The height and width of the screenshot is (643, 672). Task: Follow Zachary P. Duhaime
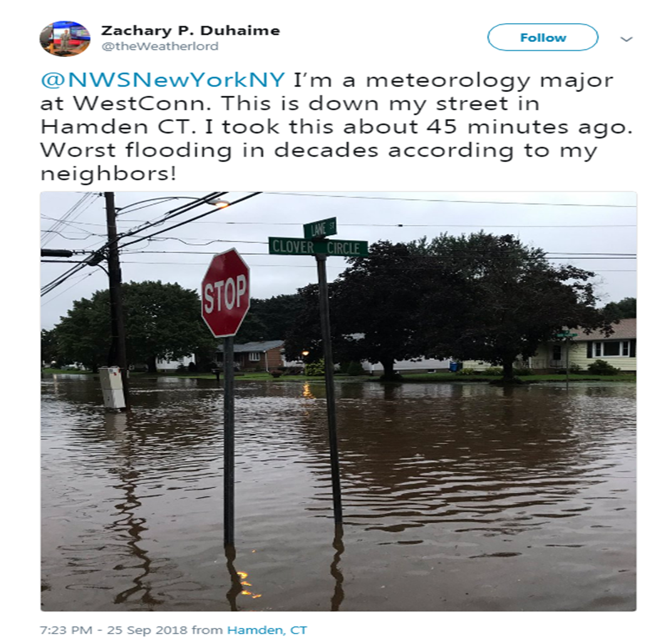542,38
